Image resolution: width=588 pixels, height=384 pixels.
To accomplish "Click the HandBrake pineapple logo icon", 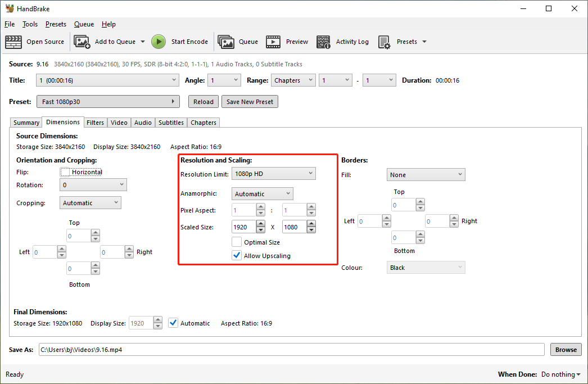I will coord(10,8).
